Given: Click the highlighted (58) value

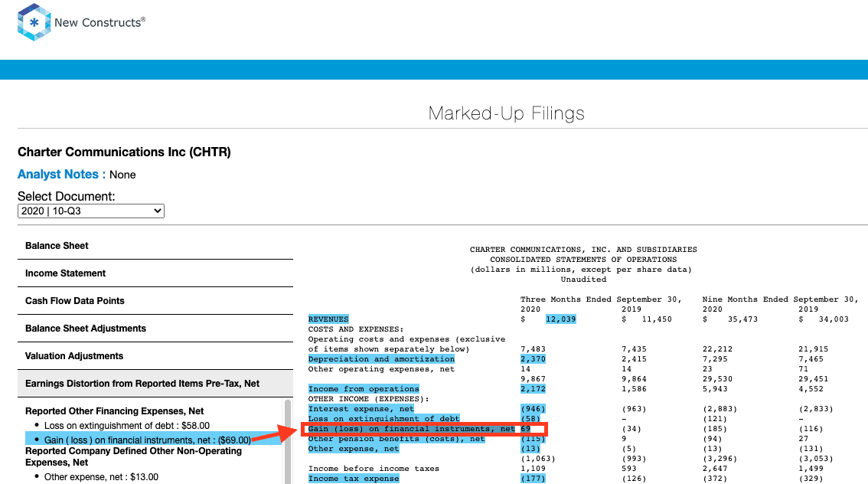Looking at the screenshot, I should pyautogui.click(x=530, y=419).
